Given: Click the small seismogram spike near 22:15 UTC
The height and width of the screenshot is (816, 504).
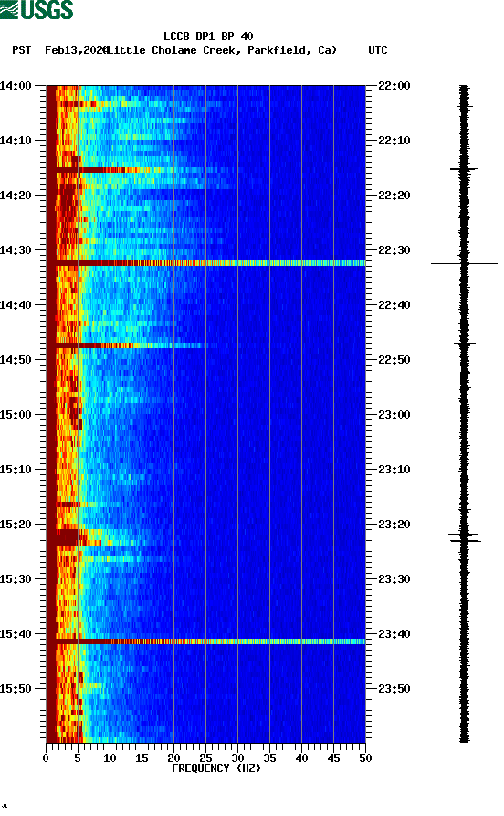Looking at the screenshot, I should tap(464, 169).
